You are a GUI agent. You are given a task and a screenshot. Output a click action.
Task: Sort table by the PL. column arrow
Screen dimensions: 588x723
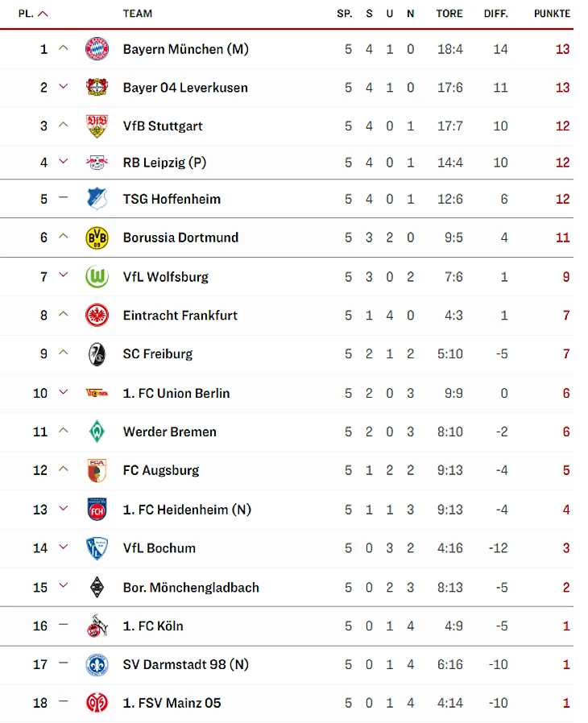coord(43,14)
